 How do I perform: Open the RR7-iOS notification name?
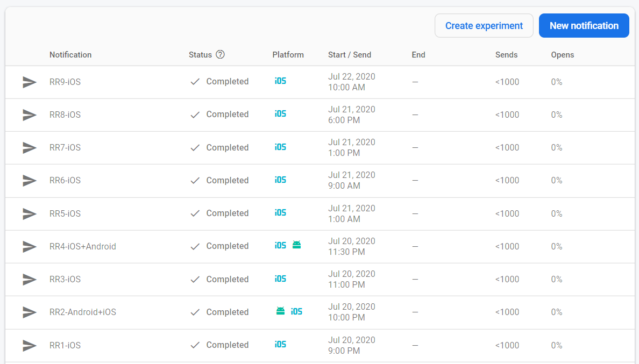click(65, 148)
